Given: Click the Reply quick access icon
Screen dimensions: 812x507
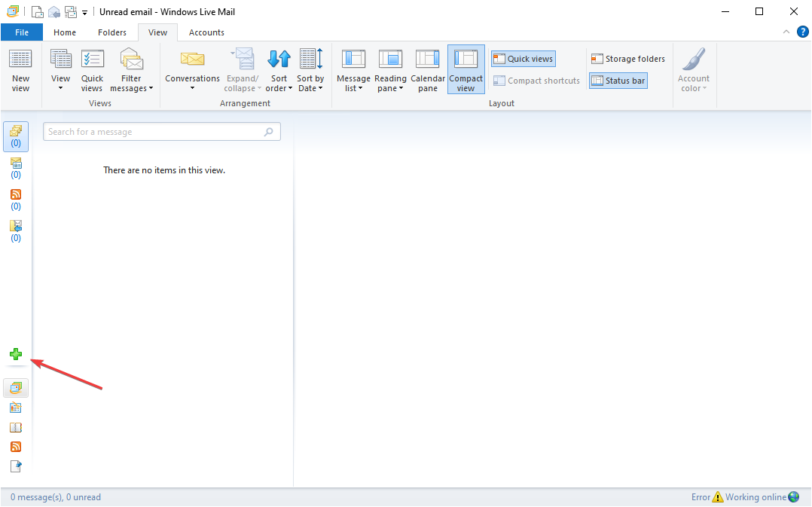Looking at the screenshot, I should (54, 12).
